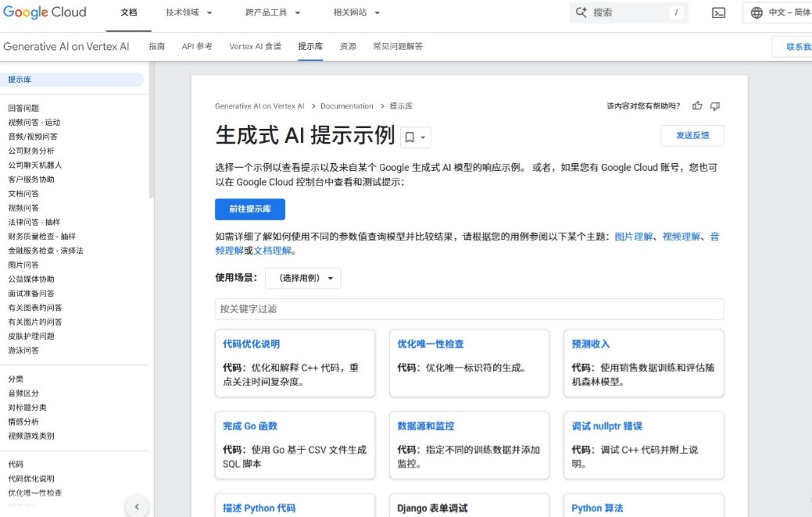Open the 使用场景 (选择用例) dropdown
This screenshot has width=812, height=517.
click(x=302, y=278)
